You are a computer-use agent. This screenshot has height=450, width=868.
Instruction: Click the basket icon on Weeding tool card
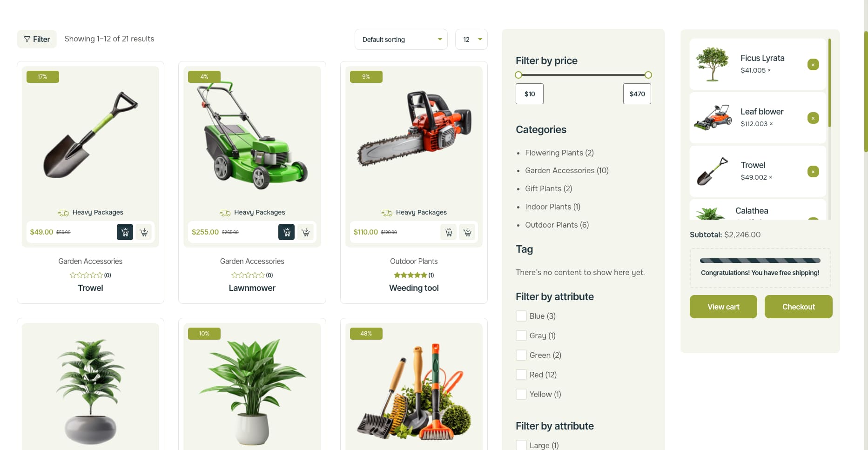pyautogui.click(x=448, y=232)
